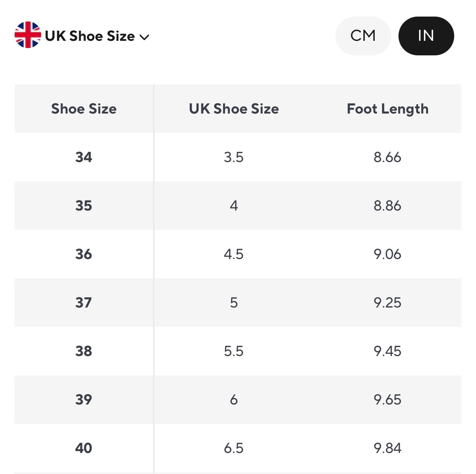
Task: Select shoe size 38 row
Action: point(84,351)
